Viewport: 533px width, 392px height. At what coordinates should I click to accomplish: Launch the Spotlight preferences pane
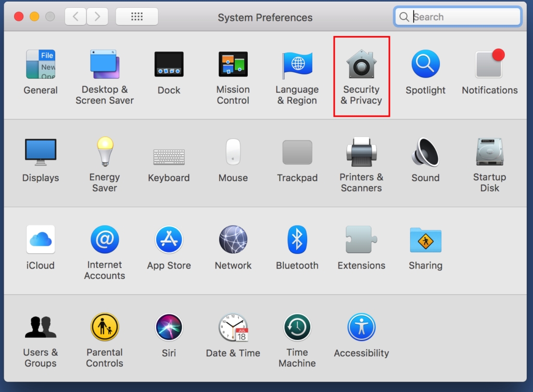point(425,65)
